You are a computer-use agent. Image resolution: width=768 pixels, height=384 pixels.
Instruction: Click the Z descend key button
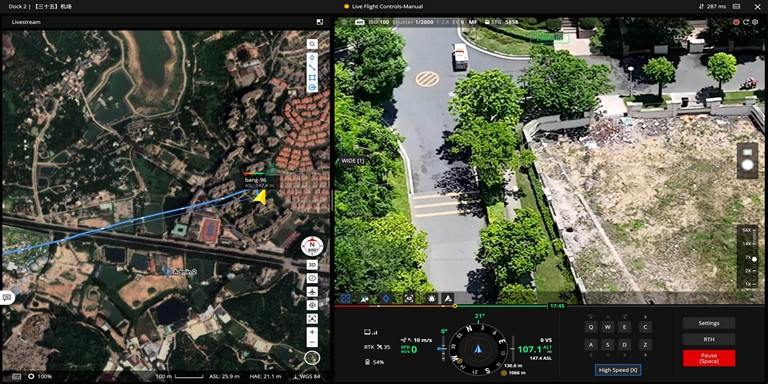pos(646,345)
